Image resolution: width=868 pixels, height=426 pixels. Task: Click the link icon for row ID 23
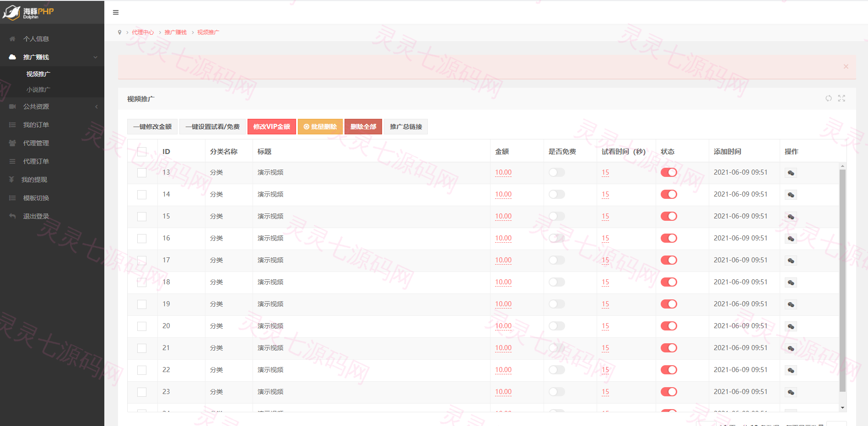coord(791,392)
